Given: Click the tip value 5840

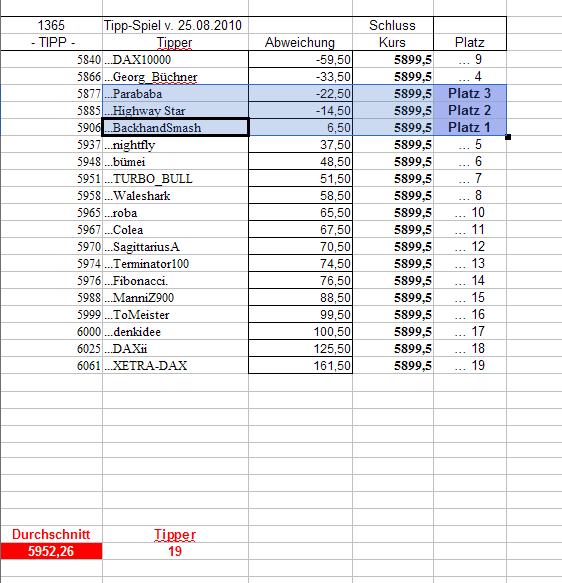Looking at the screenshot, I should [51, 59].
